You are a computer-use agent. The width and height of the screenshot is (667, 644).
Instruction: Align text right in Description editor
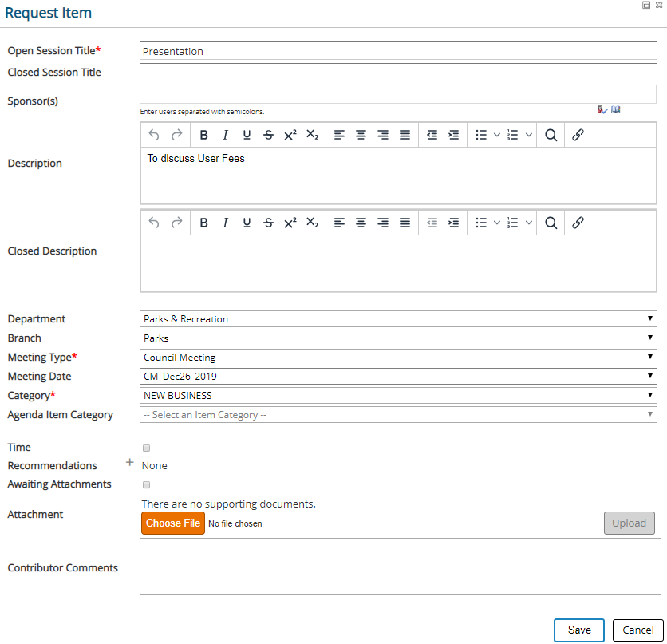point(383,136)
